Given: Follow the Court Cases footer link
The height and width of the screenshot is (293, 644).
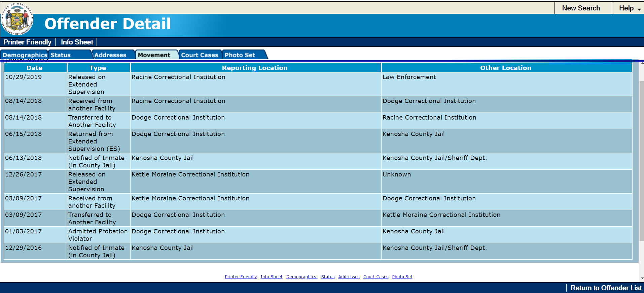Looking at the screenshot, I should 376,277.
